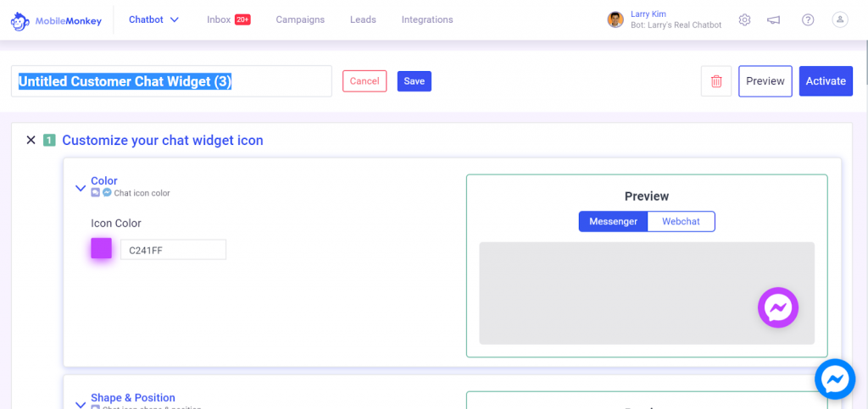The height and width of the screenshot is (409, 868).
Task: Click the Bot: Larry's Real Chatbot text
Action: [676, 25]
